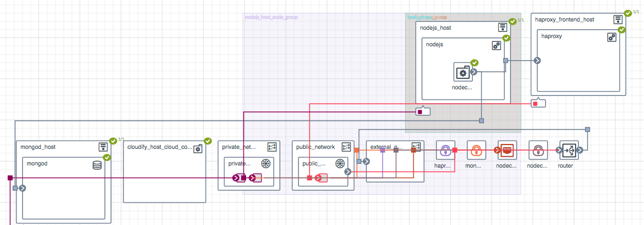
Task: Select the orange mongod security group lock
Action: pyautogui.click(x=476, y=150)
